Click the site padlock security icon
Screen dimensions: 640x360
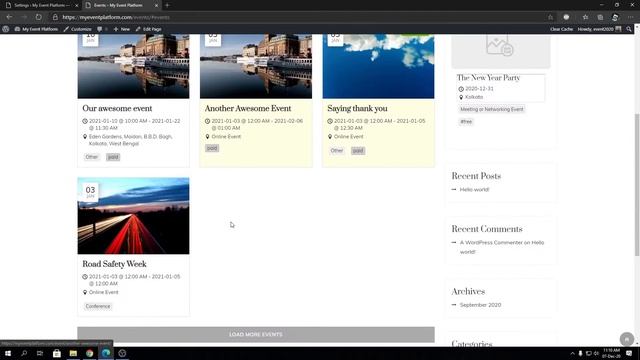(55, 17)
